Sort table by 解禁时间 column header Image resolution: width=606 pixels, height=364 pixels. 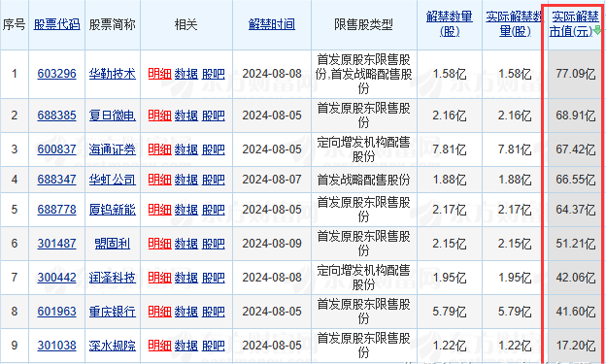(272, 24)
